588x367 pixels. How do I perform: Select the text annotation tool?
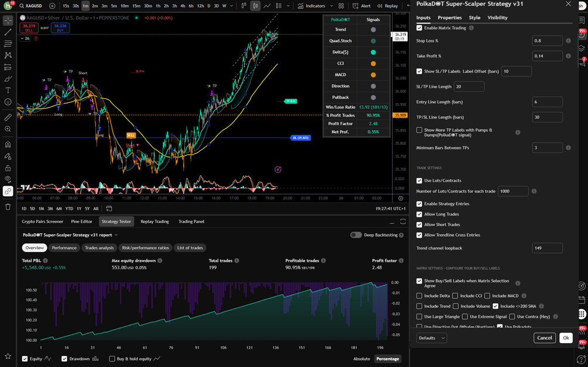point(8,90)
